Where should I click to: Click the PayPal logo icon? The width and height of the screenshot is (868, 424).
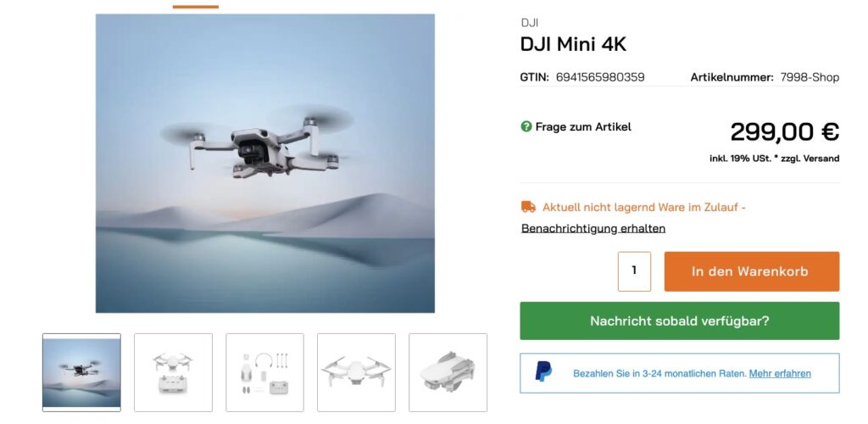click(543, 371)
